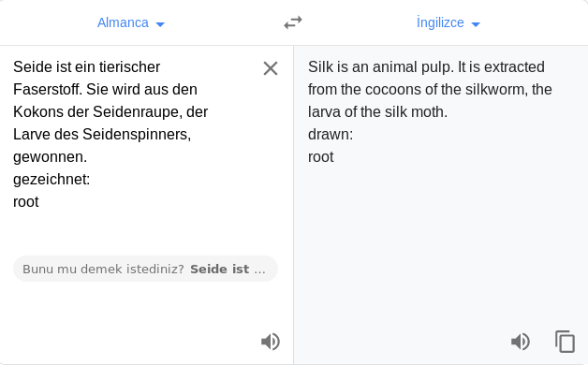The width and height of the screenshot is (588, 365).
Task: Open the arrow next to Almanca
Action: [160, 24]
